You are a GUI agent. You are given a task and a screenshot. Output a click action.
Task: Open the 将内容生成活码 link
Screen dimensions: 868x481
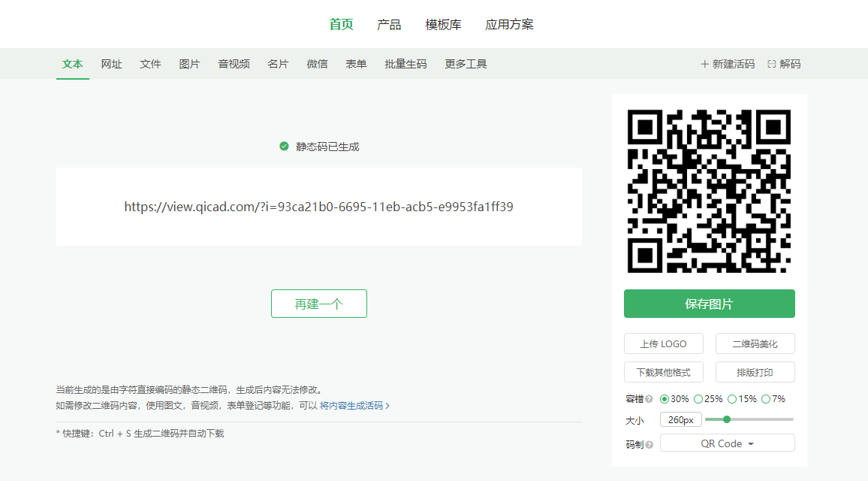(x=354, y=406)
